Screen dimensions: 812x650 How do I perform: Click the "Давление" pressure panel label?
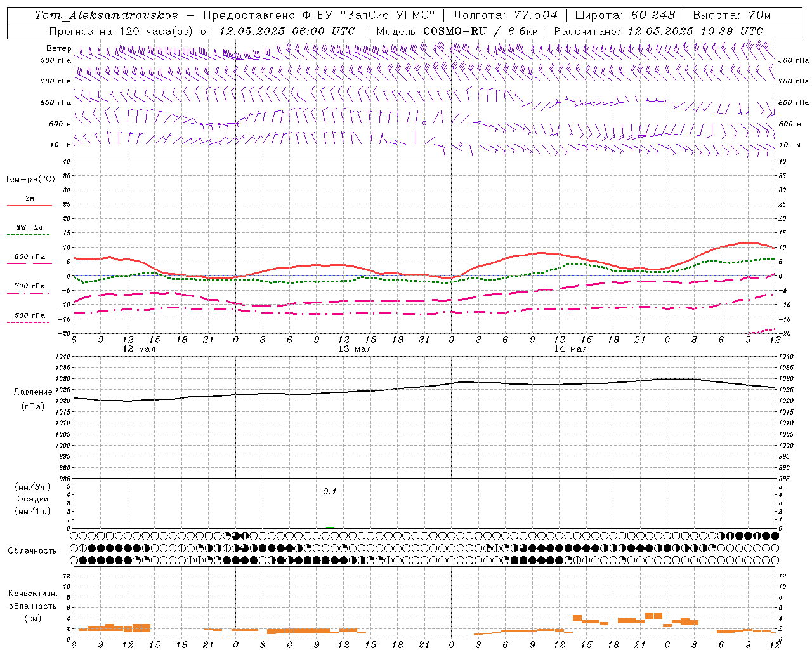[x=33, y=392]
